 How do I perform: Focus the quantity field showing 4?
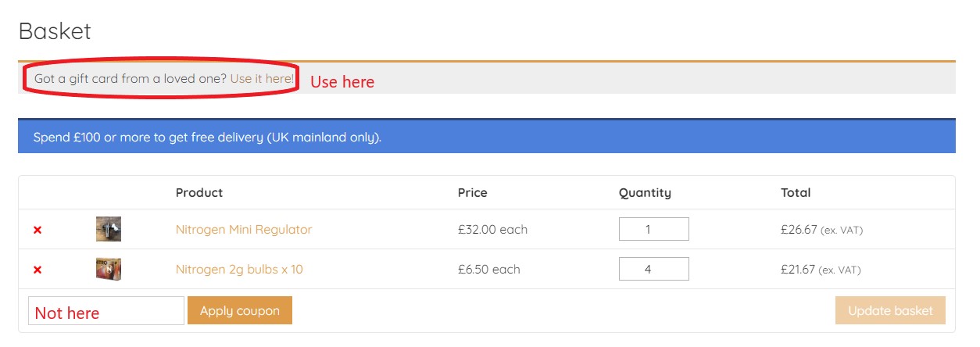point(654,269)
